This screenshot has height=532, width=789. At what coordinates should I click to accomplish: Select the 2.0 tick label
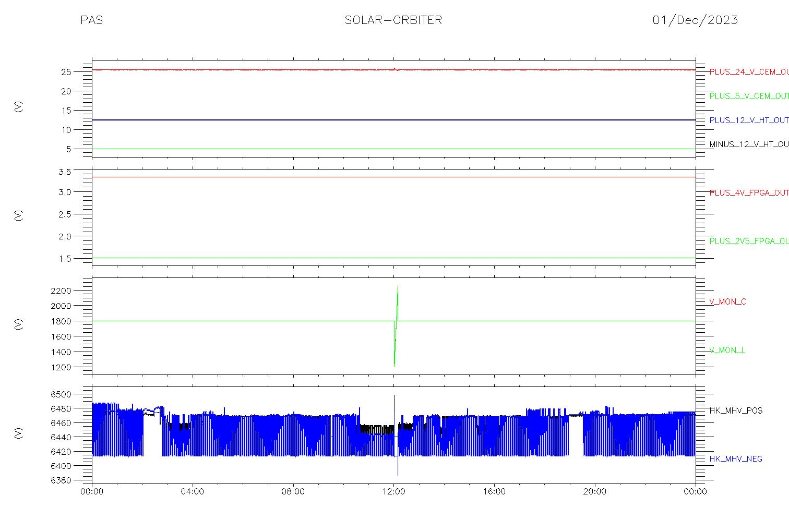tap(65, 236)
